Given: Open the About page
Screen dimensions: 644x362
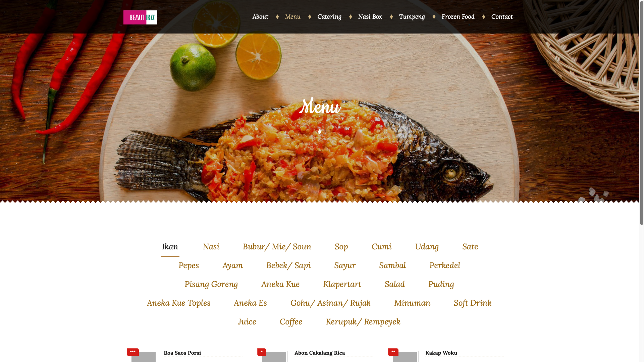Looking at the screenshot, I should pyautogui.click(x=260, y=17).
